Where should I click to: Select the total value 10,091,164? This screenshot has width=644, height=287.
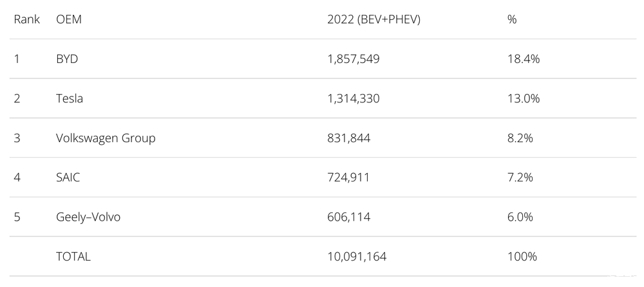[x=357, y=256]
